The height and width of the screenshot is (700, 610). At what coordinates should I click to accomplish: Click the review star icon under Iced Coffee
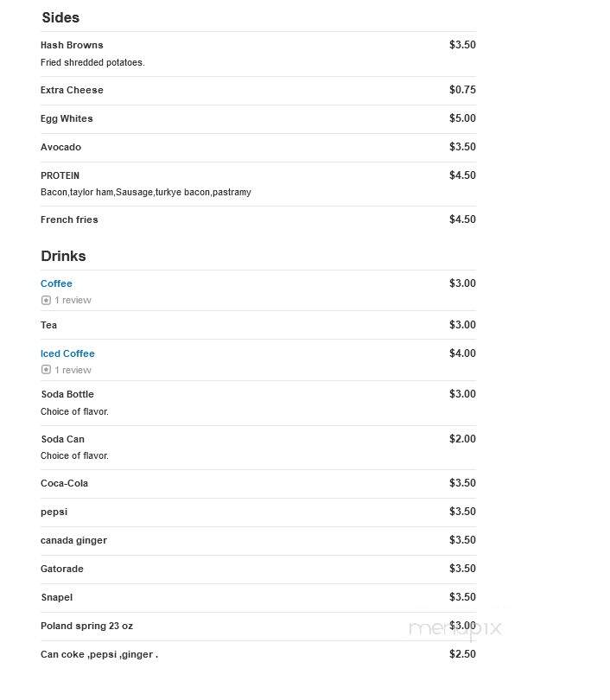point(46,370)
